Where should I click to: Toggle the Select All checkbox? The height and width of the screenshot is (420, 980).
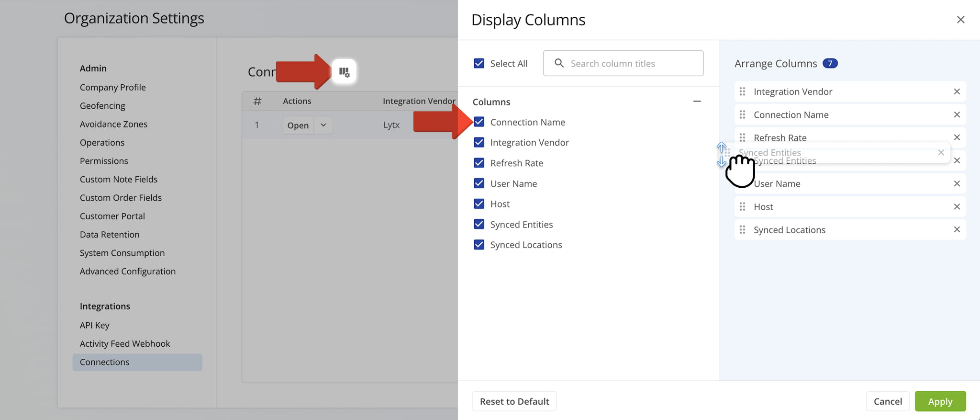pyautogui.click(x=479, y=64)
